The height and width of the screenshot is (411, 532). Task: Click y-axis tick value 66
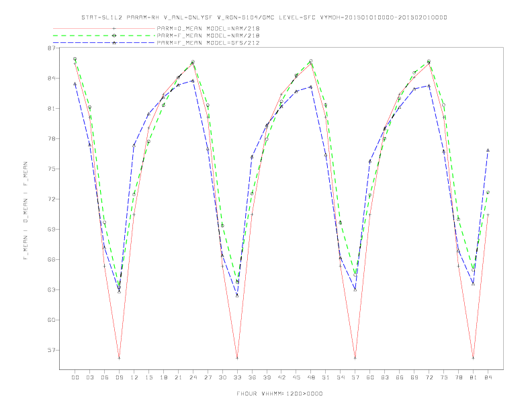[51, 259]
